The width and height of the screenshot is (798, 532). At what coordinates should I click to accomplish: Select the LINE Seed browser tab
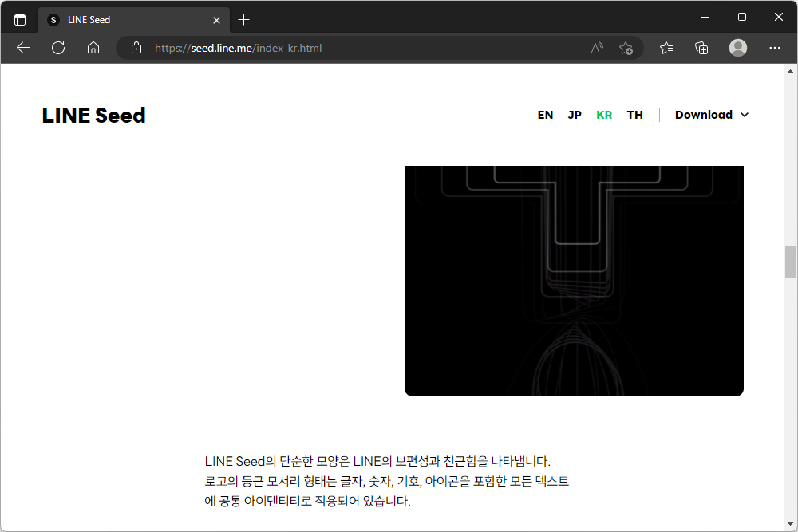point(134,20)
